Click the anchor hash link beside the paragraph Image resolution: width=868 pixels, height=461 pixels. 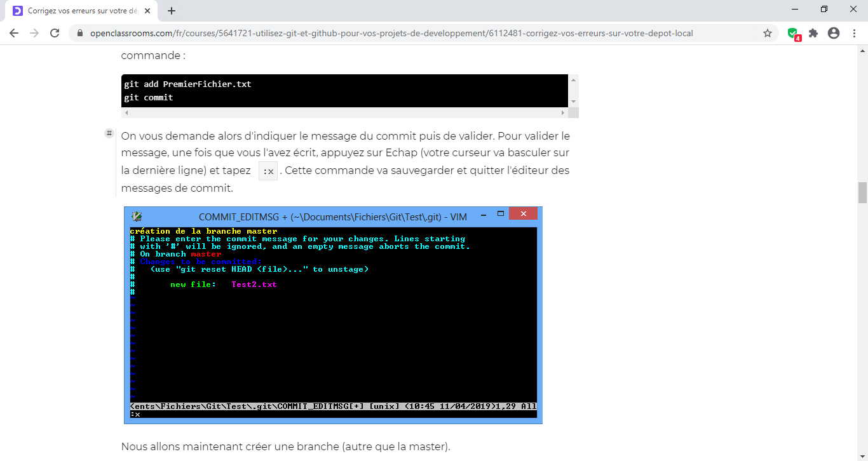109,133
